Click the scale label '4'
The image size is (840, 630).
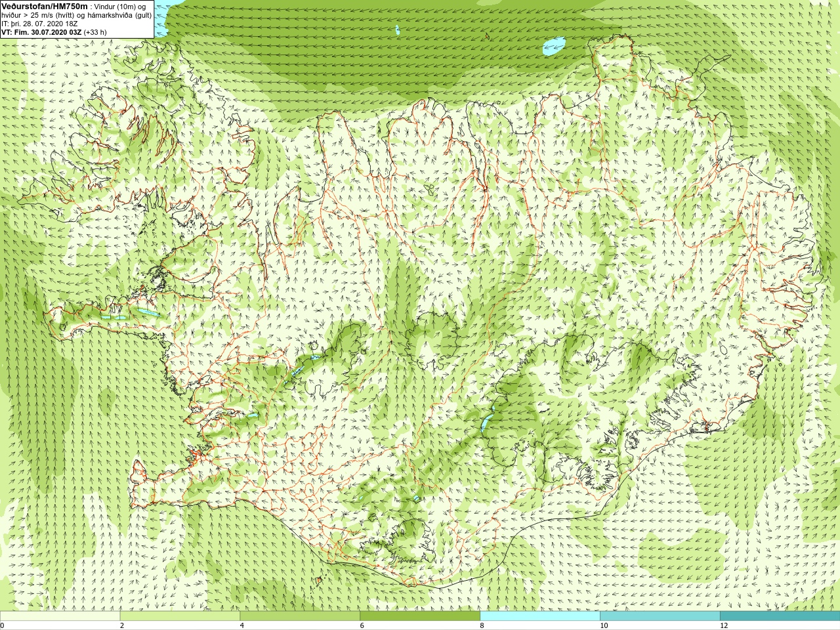[x=242, y=625]
